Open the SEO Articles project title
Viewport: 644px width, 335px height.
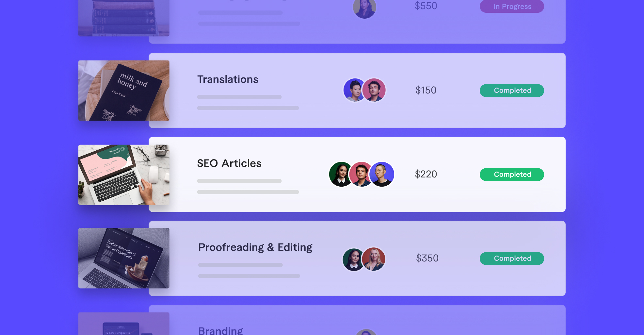(x=229, y=163)
